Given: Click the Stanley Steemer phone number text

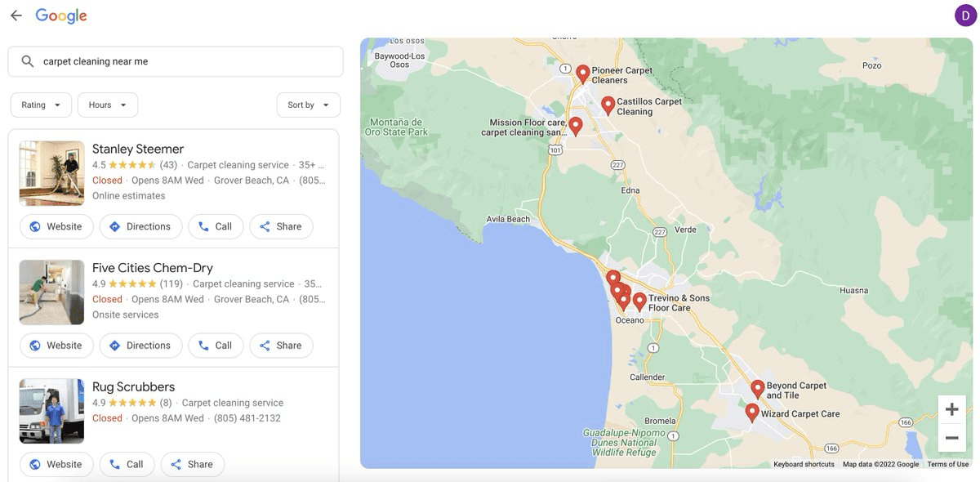Looking at the screenshot, I should [x=312, y=181].
